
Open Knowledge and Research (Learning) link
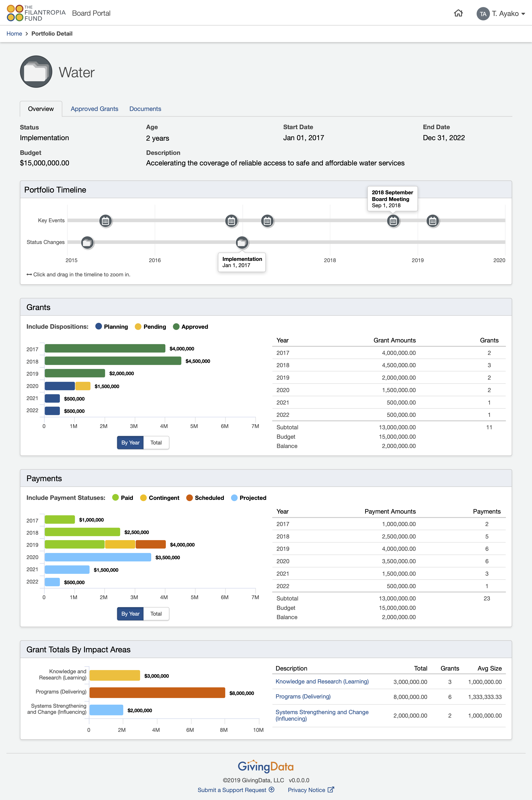click(x=322, y=681)
